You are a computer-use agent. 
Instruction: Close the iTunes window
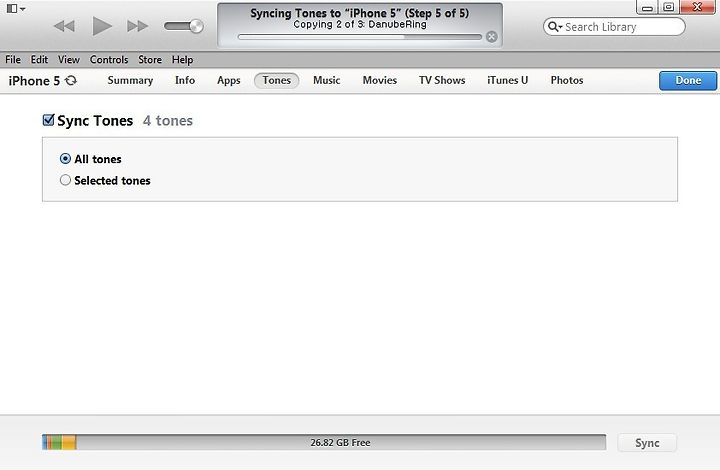pyautogui.click(x=698, y=6)
